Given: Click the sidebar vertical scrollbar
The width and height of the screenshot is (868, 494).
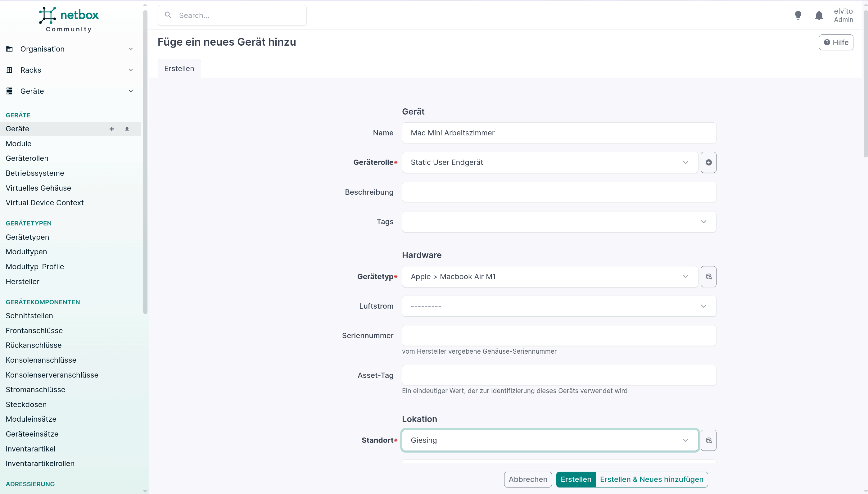Looking at the screenshot, I should 145,162.
